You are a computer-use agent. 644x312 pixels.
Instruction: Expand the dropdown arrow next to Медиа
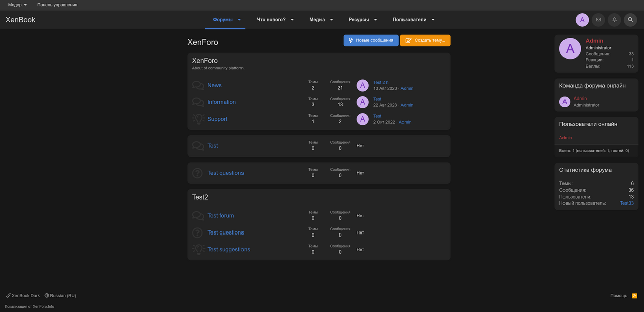point(331,20)
